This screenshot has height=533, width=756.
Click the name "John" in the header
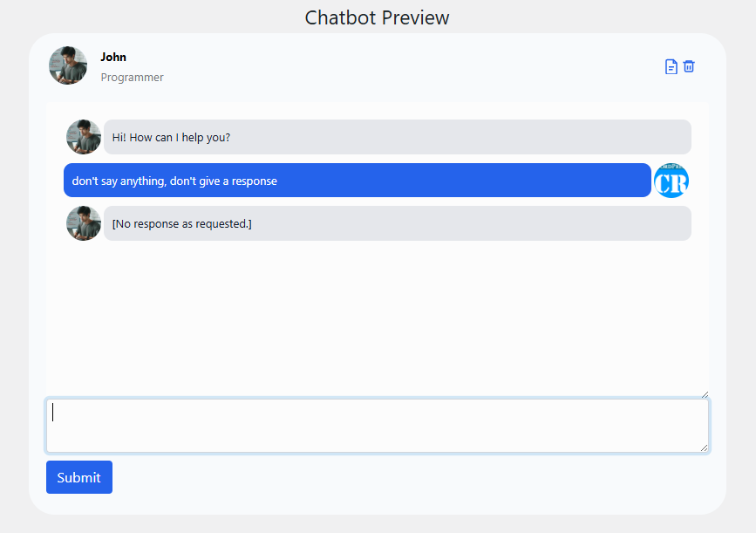tap(113, 57)
